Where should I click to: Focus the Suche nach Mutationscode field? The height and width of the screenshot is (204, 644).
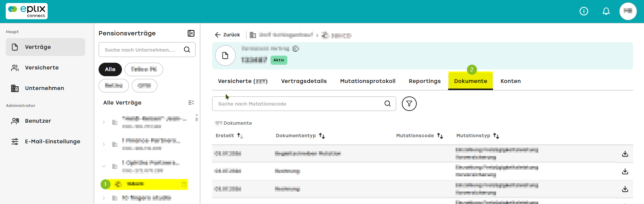pyautogui.click(x=304, y=104)
